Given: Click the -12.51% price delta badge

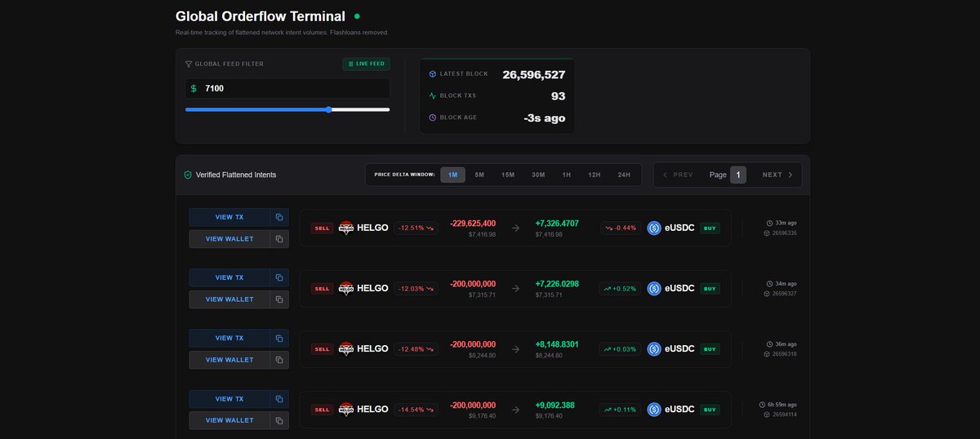Looking at the screenshot, I should 416,228.
